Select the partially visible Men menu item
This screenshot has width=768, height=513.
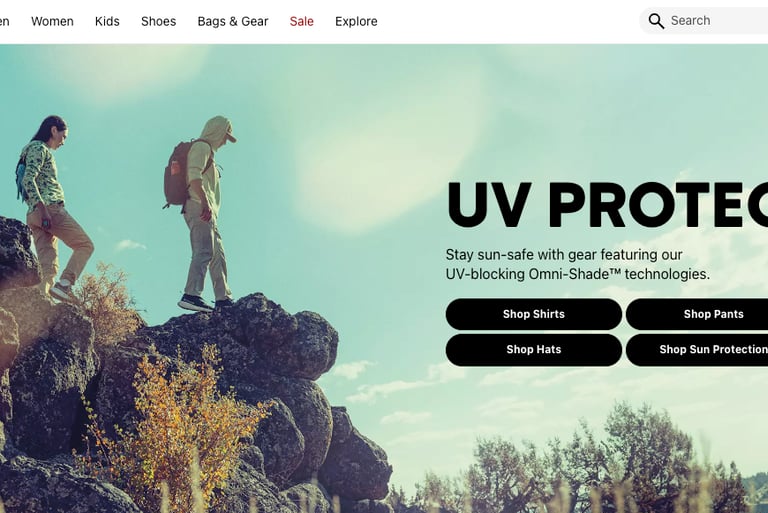(x=4, y=22)
